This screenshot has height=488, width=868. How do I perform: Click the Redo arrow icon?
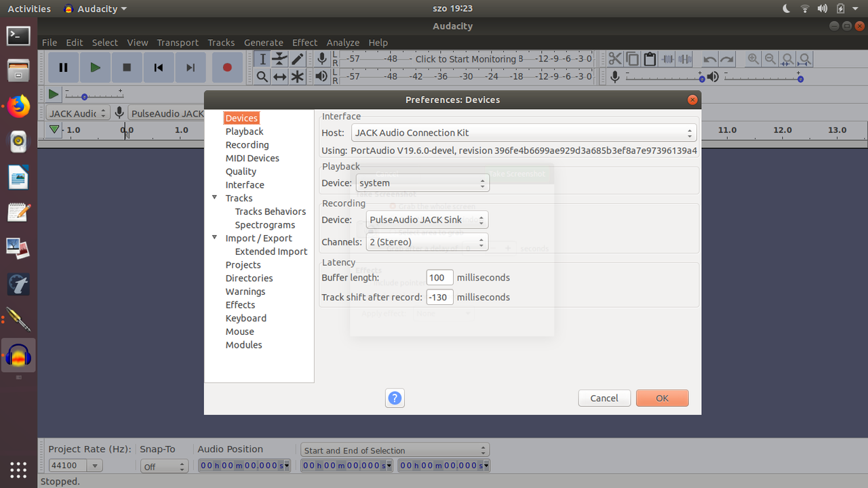727,59
